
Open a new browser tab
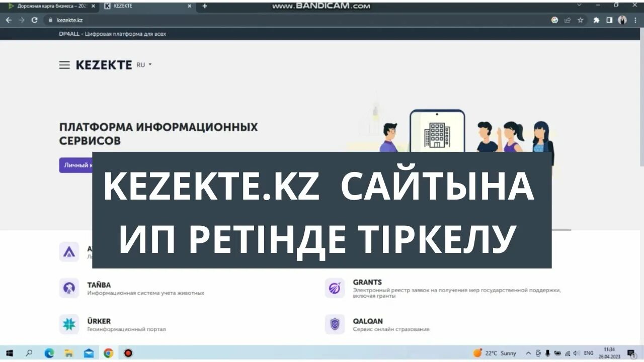[204, 6]
